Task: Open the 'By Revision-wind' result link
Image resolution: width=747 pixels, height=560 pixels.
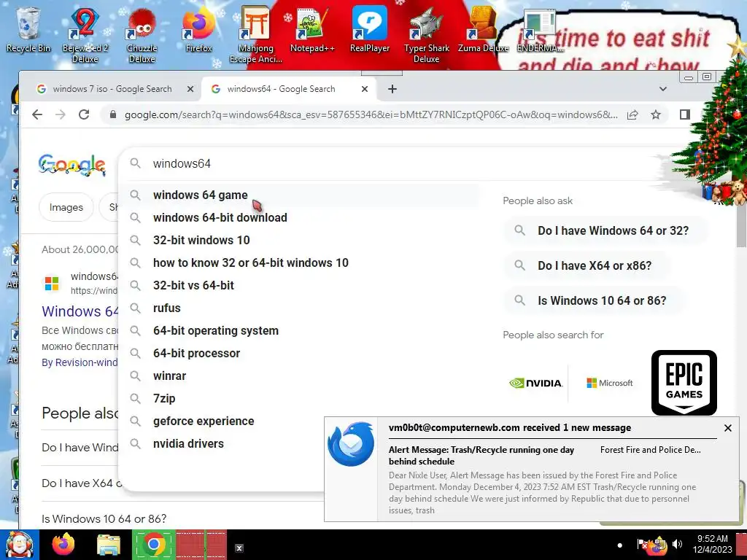Action: coord(80,362)
